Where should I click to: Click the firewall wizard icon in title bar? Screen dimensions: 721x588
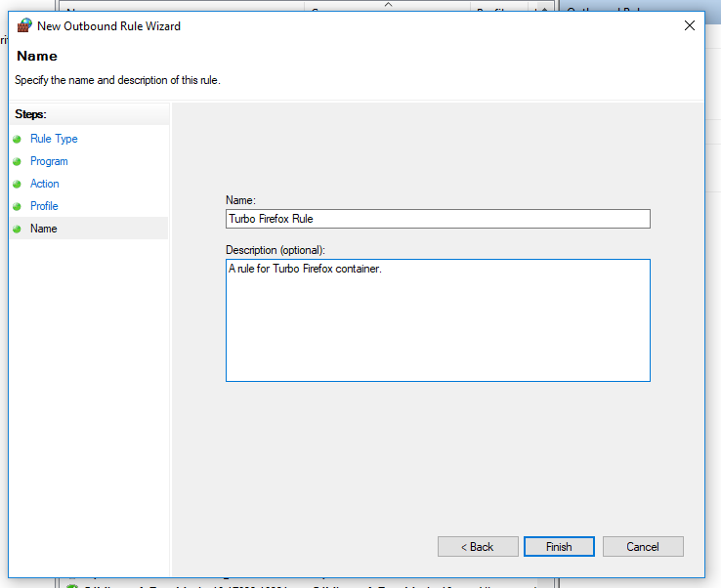click(x=25, y=26)
